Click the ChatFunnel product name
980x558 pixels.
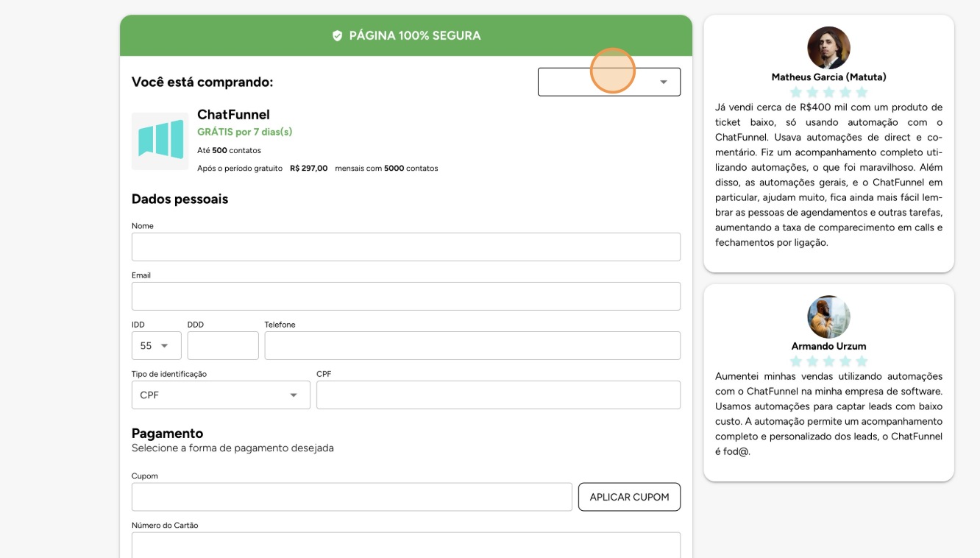tap(233, 114)
